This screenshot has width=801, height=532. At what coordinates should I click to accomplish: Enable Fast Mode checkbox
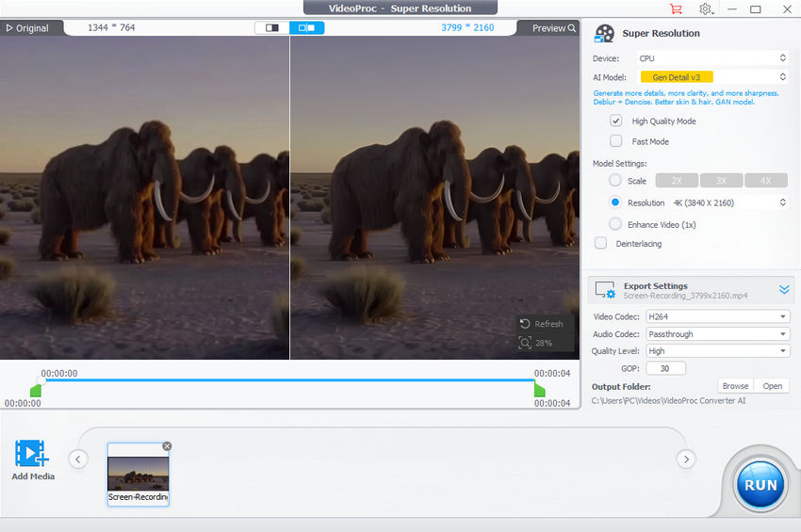(616, 141)
